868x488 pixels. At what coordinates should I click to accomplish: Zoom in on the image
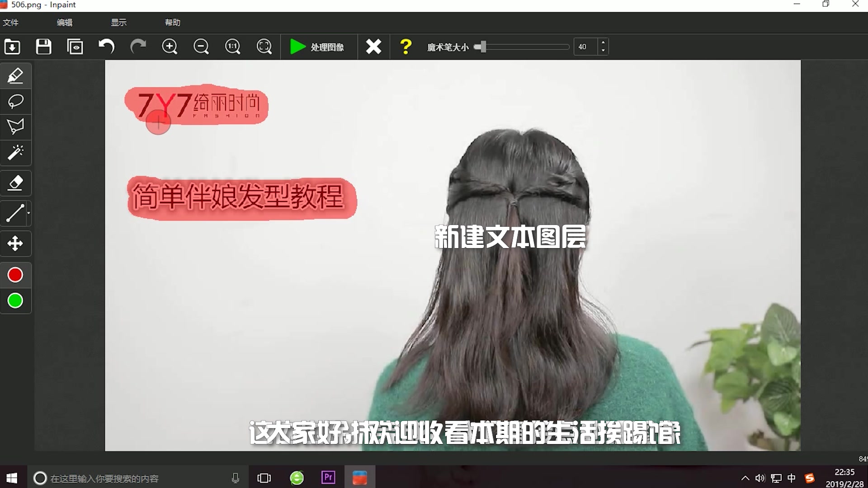click(x=170, y=47)
